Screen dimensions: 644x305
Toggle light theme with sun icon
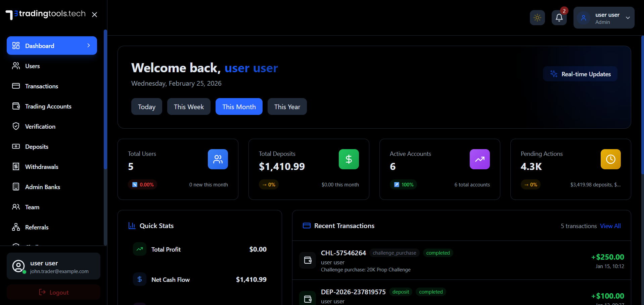click(537, 17)
